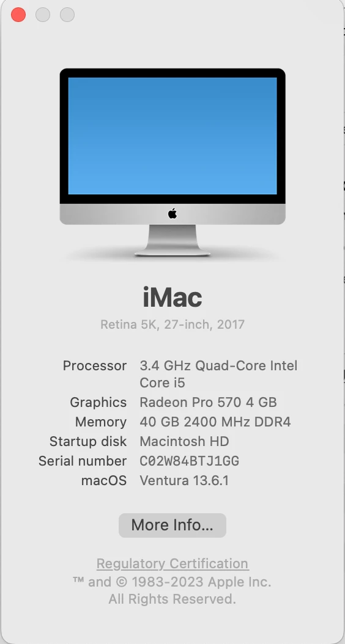
Task: Click the More Info... button
Action: pyautogui.click(x=172, y=525)
